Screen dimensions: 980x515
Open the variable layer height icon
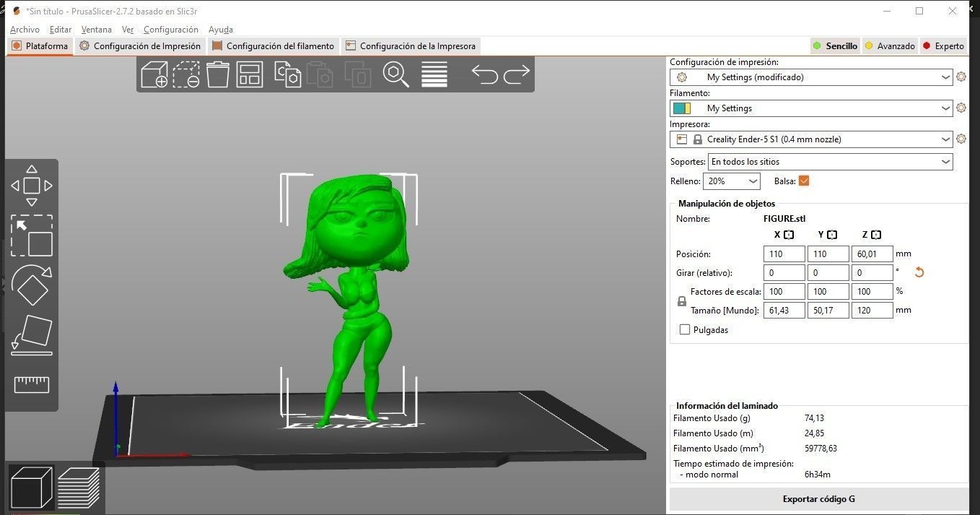pyautogui.click(x=434, y=74)
